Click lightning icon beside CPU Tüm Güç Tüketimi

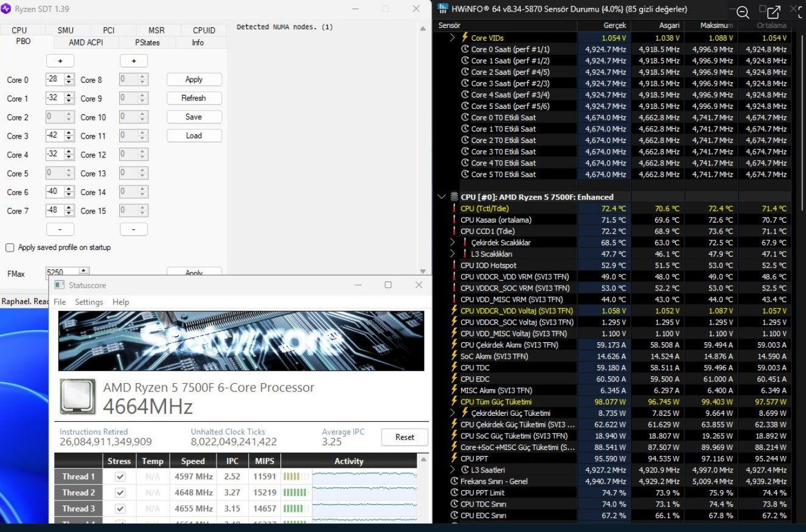[x=454, y=402]
